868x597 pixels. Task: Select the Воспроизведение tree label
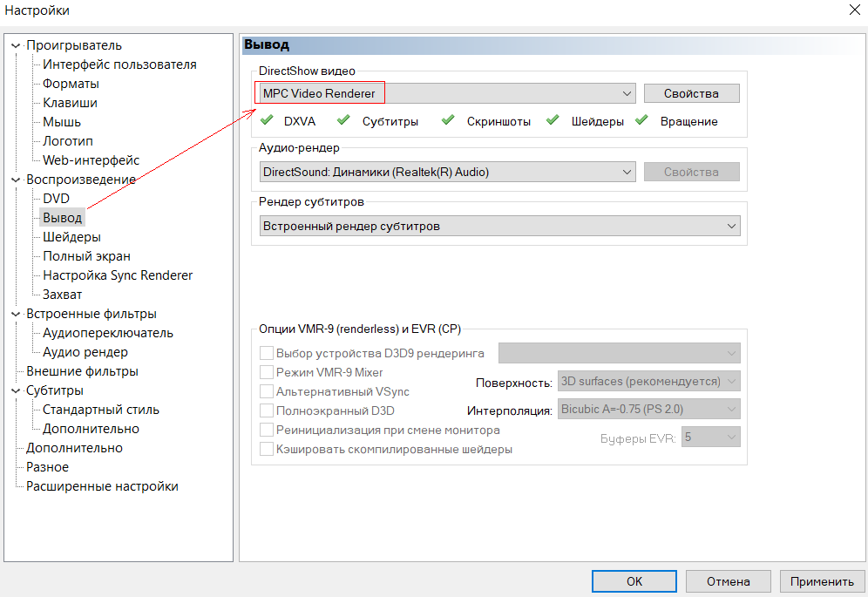[81, 180]
